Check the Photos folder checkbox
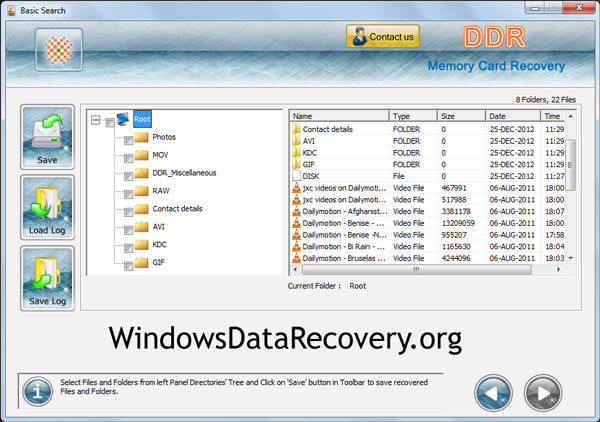Image resolution: width=600 pixels, height=422 pixels. [129, 140]
